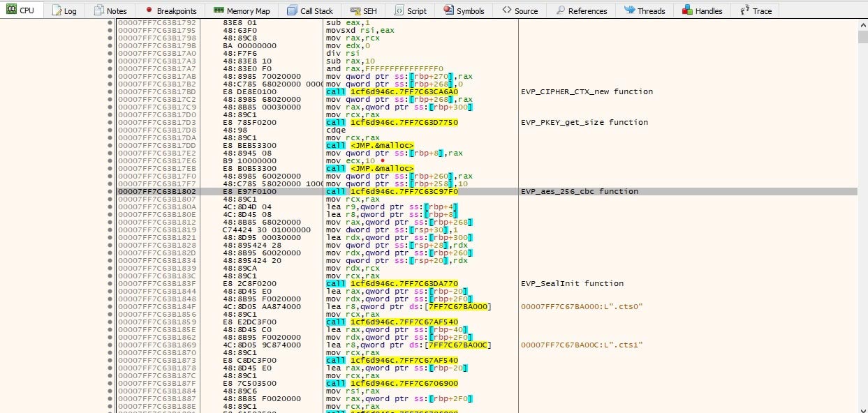This screenshot has height=413, width=868.
Task: Select the div rsi instruction row
Action: (x=340, y=53)
